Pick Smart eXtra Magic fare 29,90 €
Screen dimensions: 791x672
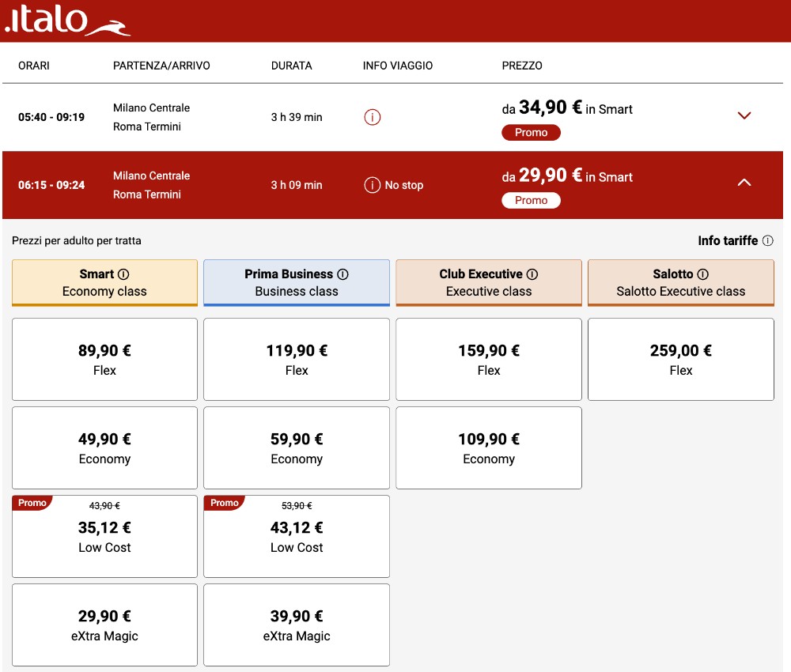[x=104, y=625]
